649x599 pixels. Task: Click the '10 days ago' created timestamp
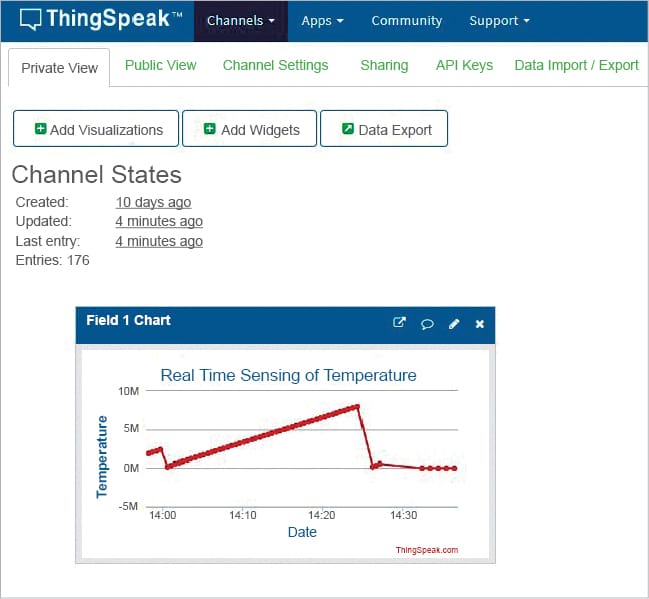[153, 202]
